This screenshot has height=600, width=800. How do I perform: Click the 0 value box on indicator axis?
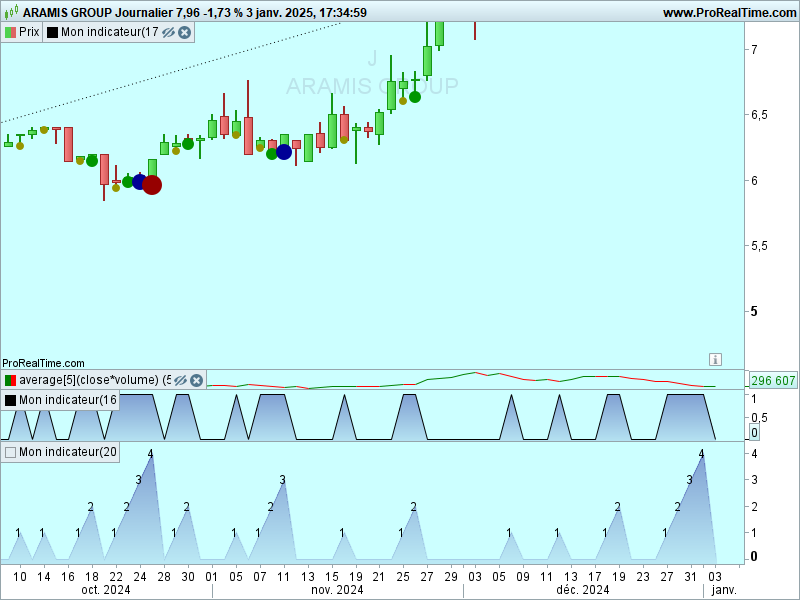click(x=755, y=433)
